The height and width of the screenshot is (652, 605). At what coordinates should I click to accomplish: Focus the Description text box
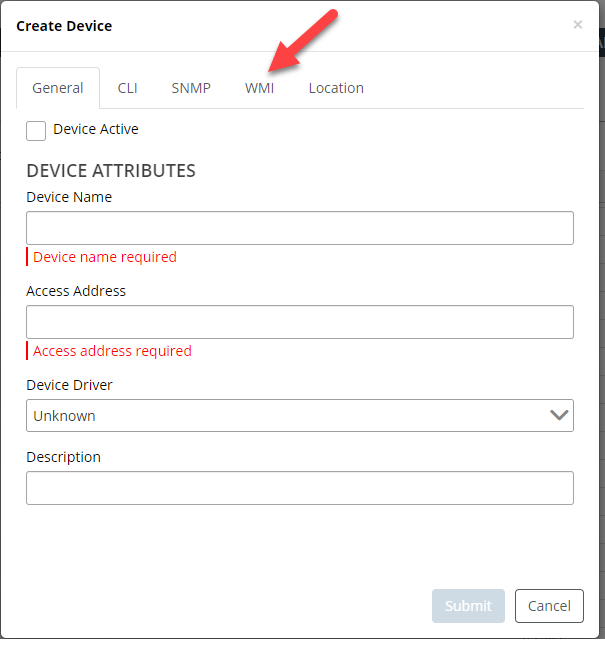pos(300,488)
